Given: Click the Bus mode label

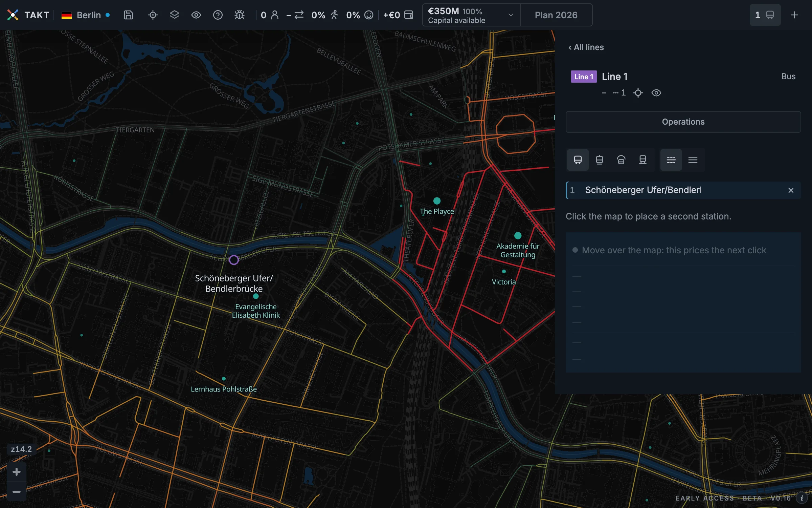Looking at the screenshot, I should coord(788,77).
